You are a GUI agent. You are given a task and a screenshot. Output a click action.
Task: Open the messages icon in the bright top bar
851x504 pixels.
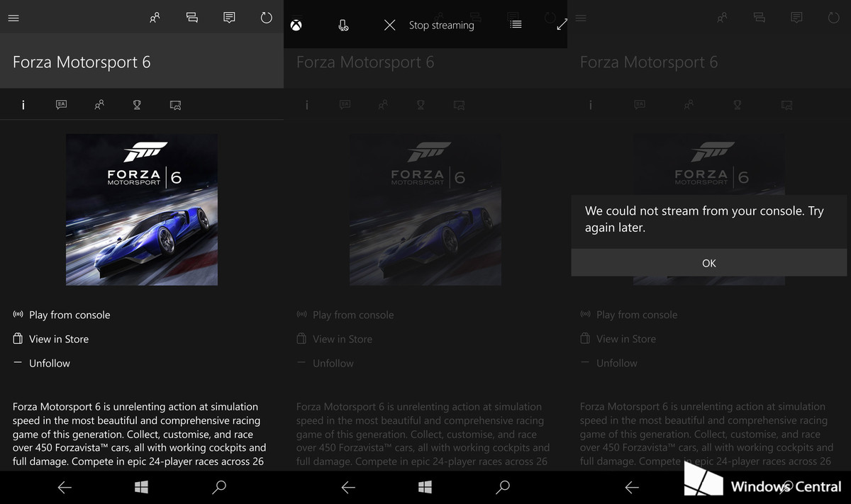click(x=229, y=18)
